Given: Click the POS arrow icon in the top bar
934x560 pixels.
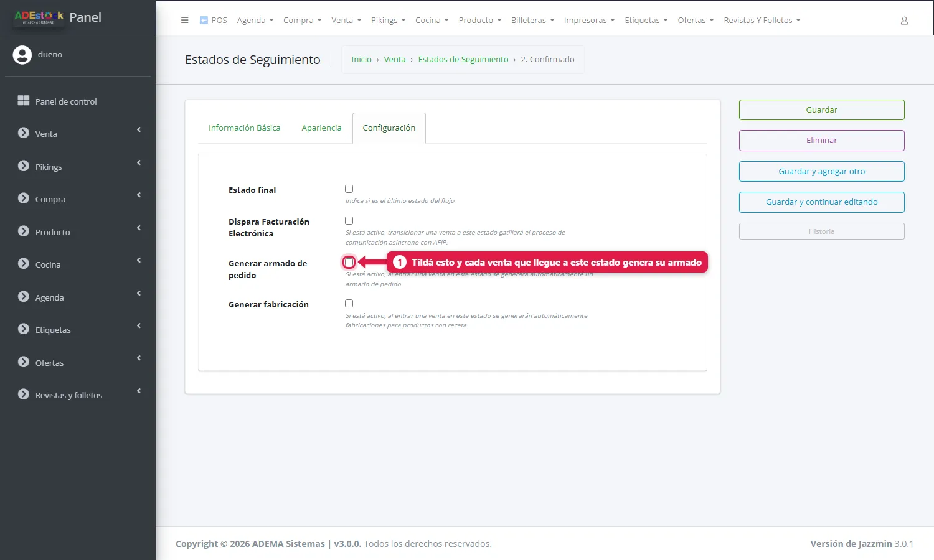Looking at the screenshot, I should tap(204, 20).
